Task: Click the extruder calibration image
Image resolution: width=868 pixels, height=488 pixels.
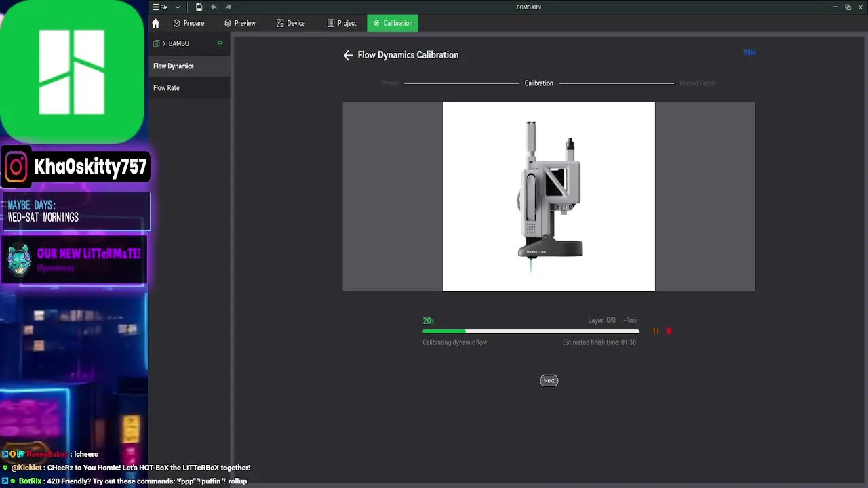Action: point(549,197)
